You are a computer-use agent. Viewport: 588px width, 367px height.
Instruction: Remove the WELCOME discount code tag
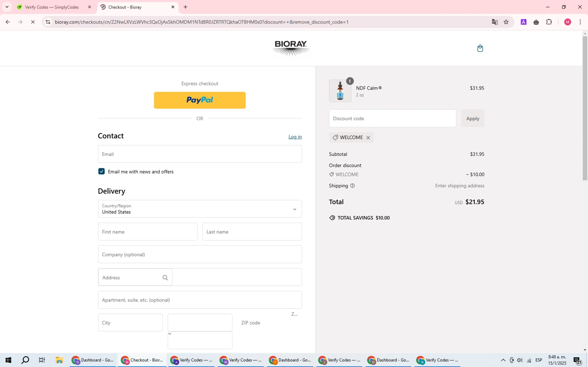368,137
